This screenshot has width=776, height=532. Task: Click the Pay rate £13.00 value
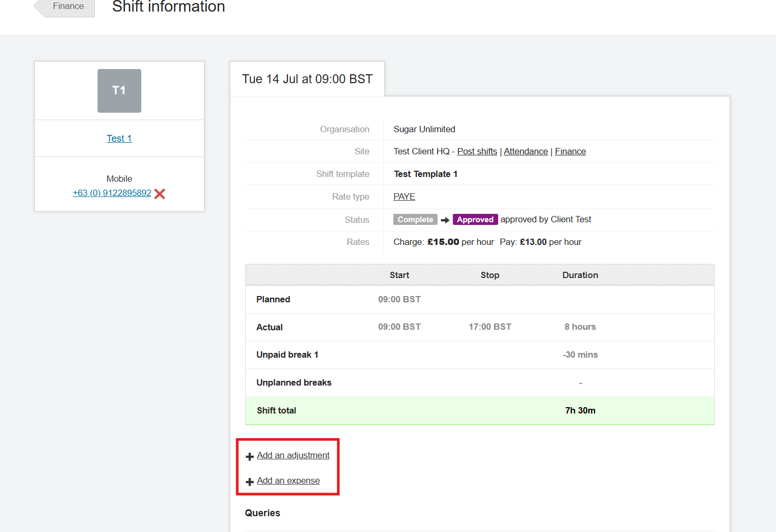point(533,242)
